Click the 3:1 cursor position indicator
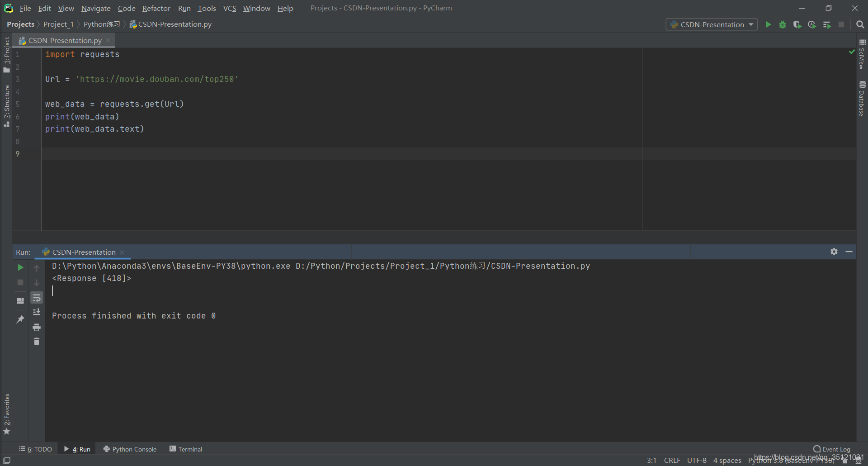The height and width of the screenshot is (466, 868). pos(651,461)
